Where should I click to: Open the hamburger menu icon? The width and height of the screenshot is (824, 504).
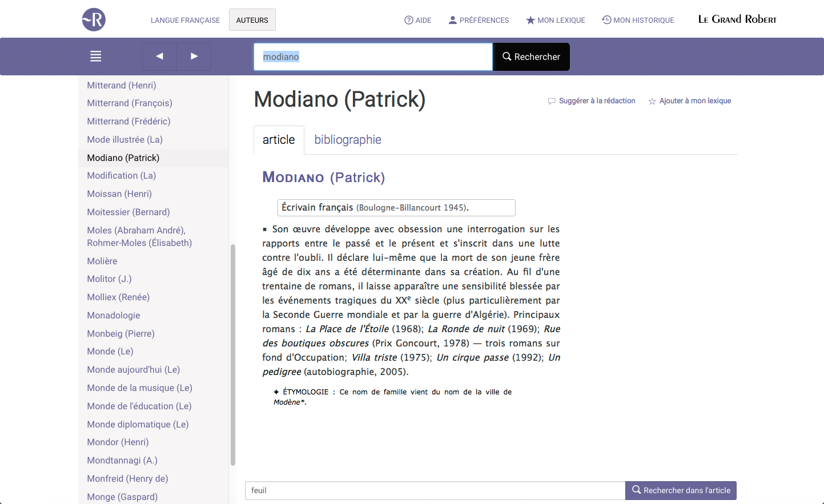pos(96,56)
